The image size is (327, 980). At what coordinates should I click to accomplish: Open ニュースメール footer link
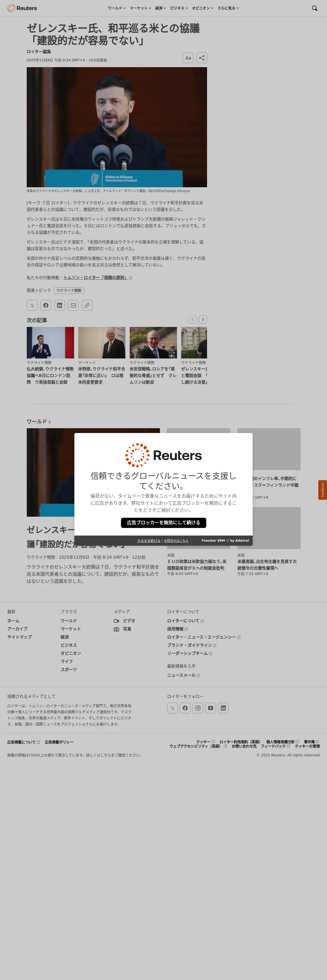tap(183, 675)
